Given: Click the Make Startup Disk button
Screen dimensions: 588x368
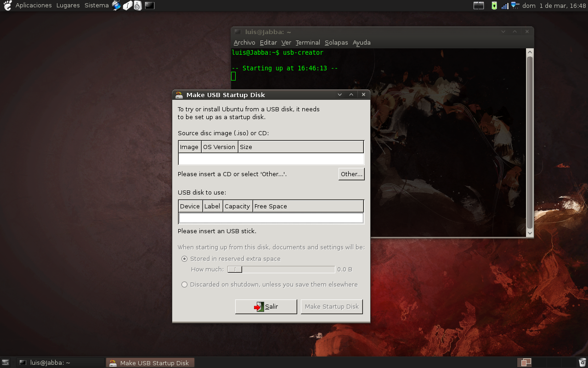Looking at the screenshot, I should coord(332,307).
